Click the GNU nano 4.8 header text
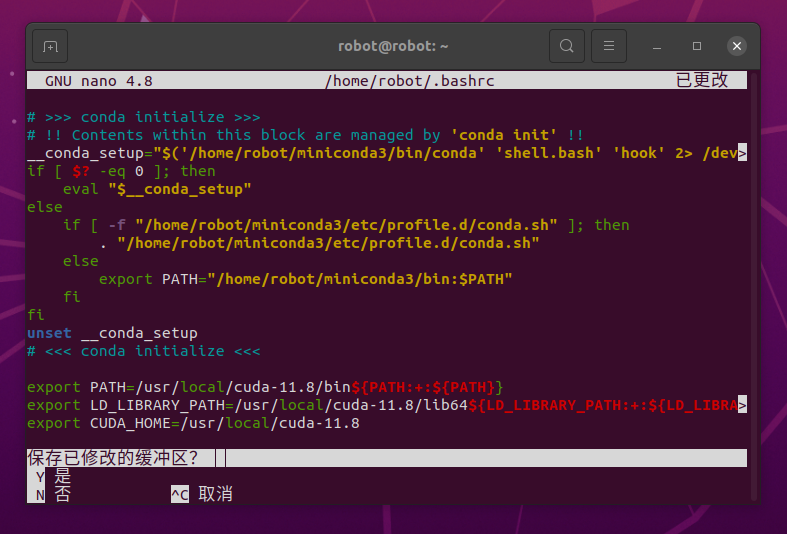 pyautogui.click(x=99, y=81)
